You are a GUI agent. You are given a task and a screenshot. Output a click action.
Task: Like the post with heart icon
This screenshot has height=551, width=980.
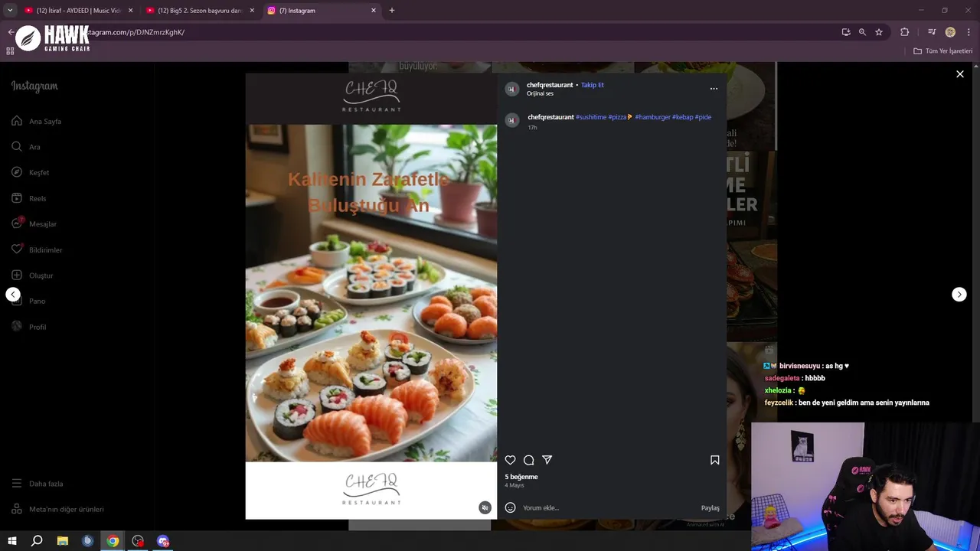[x=510, y=460]
